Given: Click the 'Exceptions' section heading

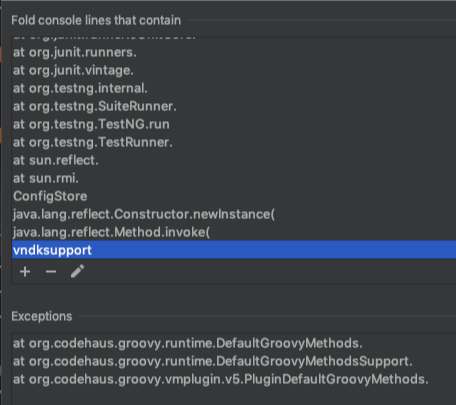Looking at the screenshot, I should click(x=42, y=316).
